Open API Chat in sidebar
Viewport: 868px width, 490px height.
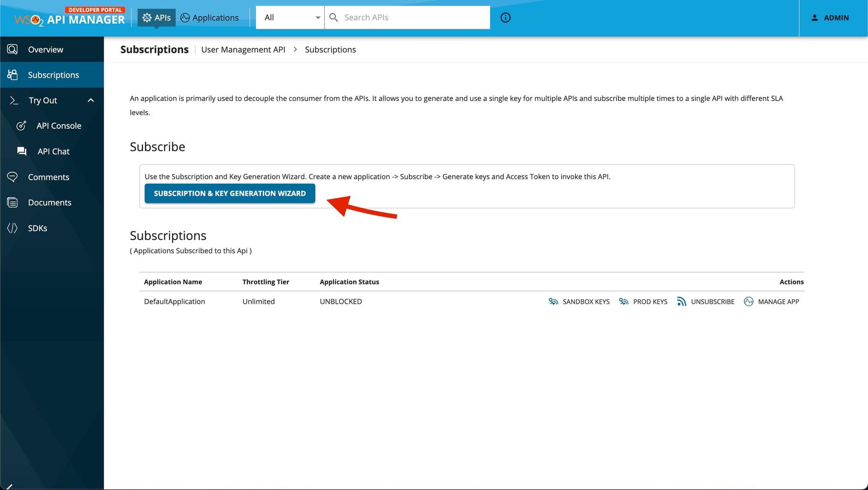pyautogui.click(x=52, y=151)
